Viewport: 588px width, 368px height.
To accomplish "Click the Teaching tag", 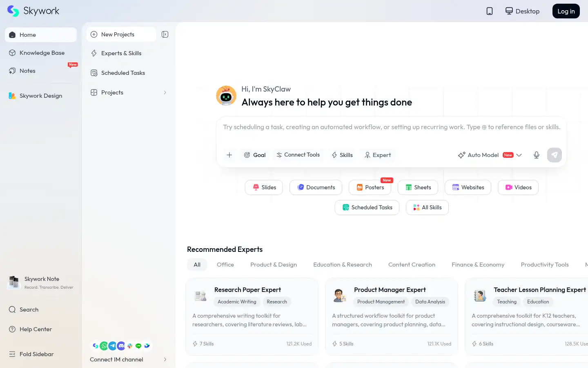I will [507, 302].
